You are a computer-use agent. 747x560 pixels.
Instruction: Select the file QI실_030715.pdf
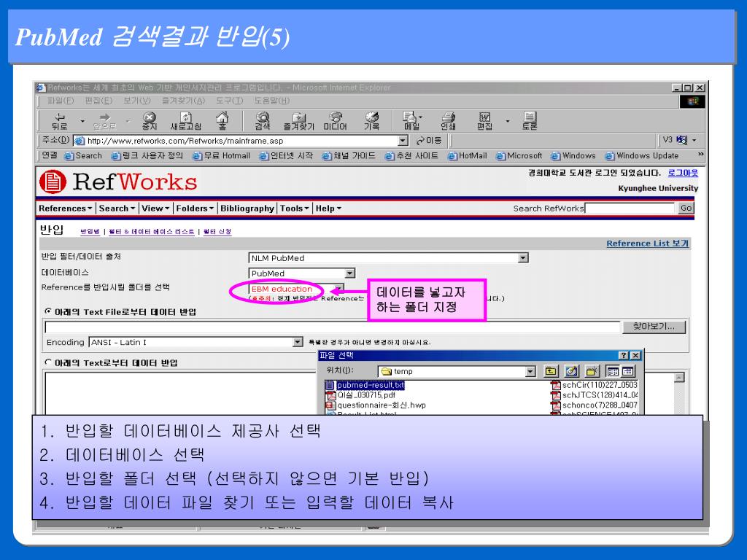360,394
